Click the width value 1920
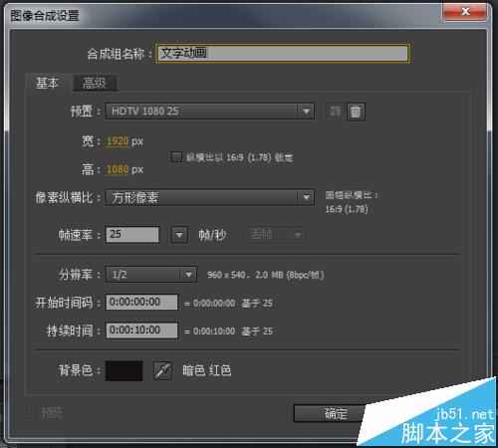The width and height of the screenshot is (498, 448). pyautogui.click(x=118, y=141)
